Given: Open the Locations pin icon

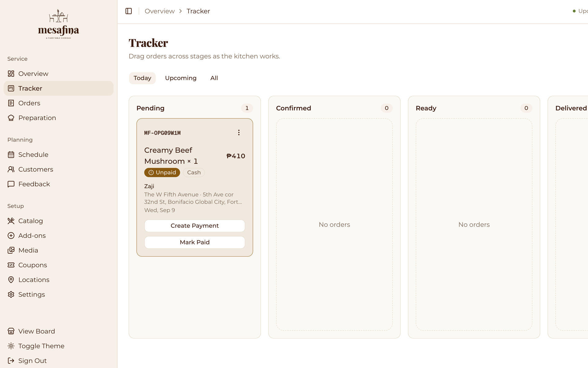Looking at the screenshot, I should point(11,280).
